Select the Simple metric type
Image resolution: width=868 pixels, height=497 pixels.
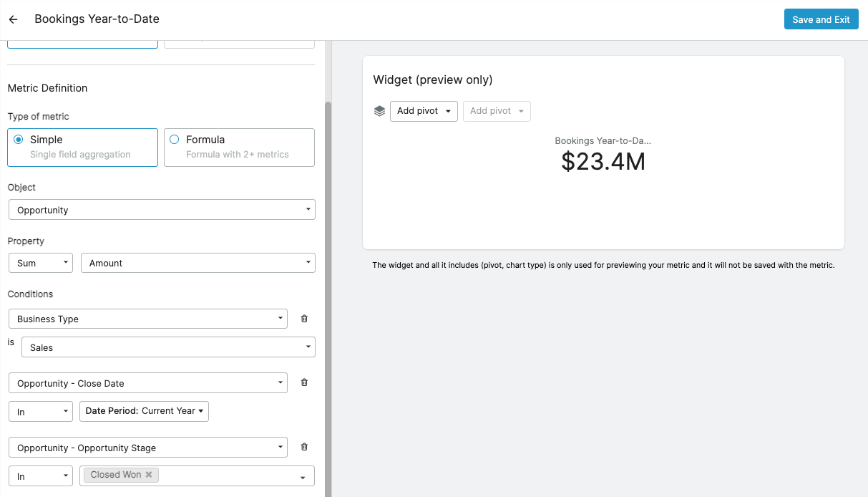tap(82, 148)
